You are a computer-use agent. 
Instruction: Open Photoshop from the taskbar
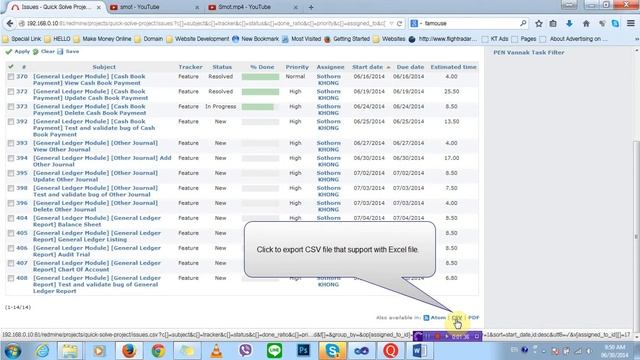303,351
